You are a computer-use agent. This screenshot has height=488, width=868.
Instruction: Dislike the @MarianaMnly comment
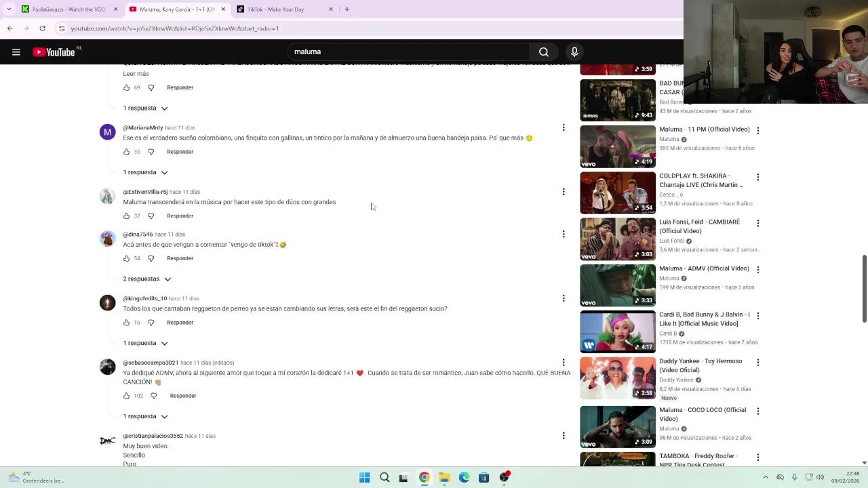pyautogui.click(x=151, y=152)
